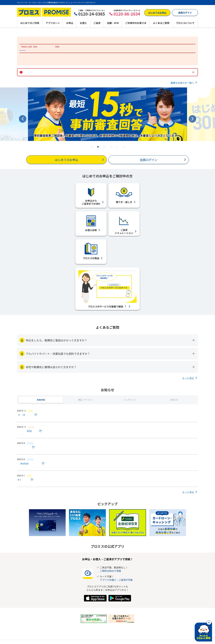Open お借入れのルール banner
This screenshot has height=644, width=215.
121,618
